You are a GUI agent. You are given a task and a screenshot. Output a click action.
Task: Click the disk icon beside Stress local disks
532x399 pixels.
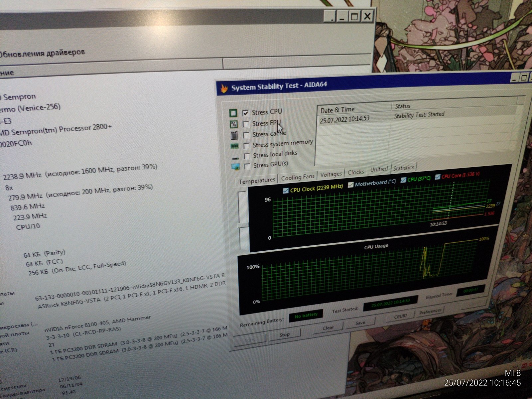235,158
